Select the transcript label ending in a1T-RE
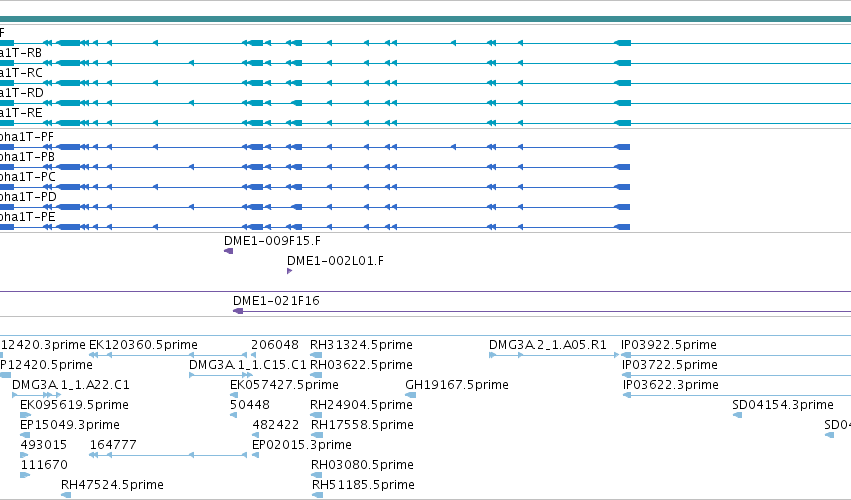The height and width of the screenshot is (500, 851). coord(21,113)
